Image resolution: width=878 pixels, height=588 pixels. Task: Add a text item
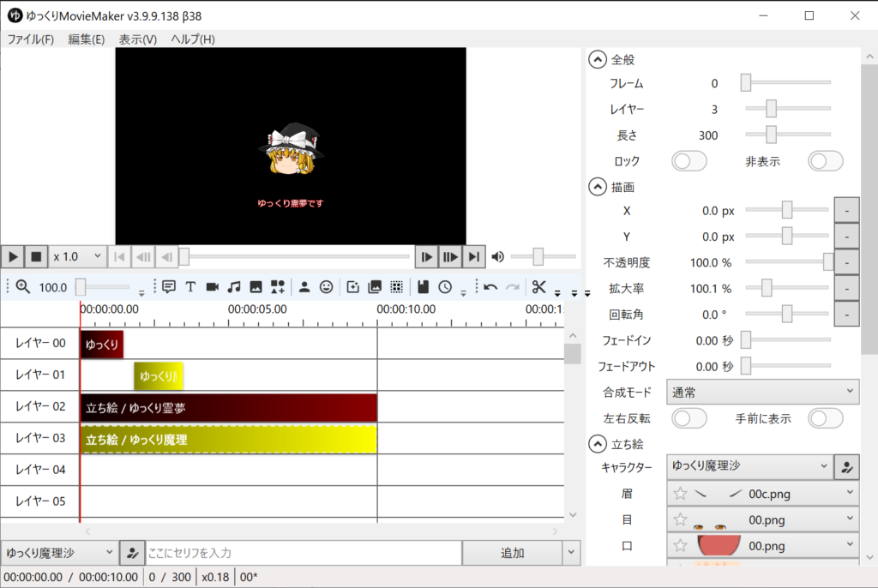[190, 287]
